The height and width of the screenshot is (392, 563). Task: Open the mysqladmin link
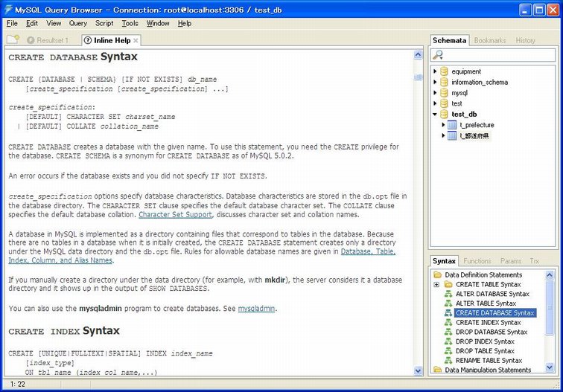[x=256, y=309]
